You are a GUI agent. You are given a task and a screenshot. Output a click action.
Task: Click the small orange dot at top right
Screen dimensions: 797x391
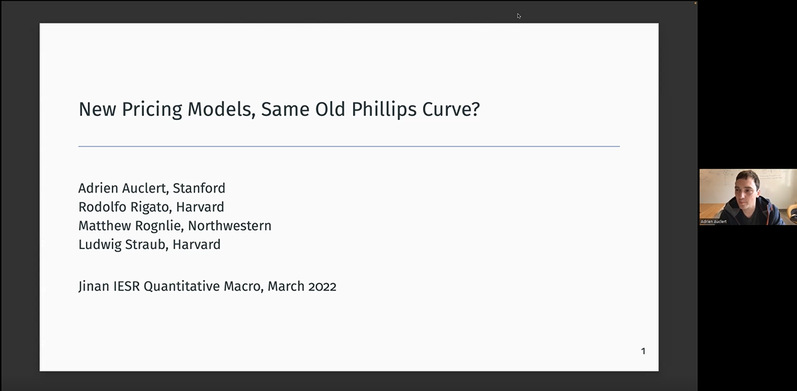click(x=695, y=3)
